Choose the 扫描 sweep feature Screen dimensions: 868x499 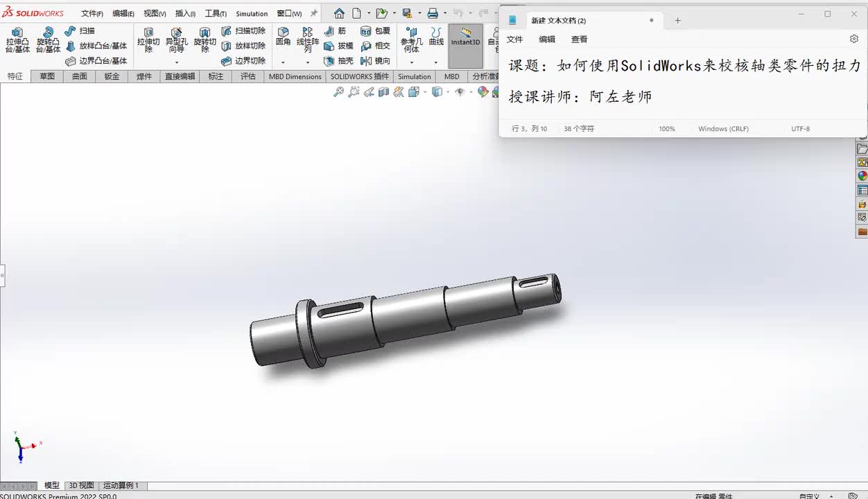(80, 30)
